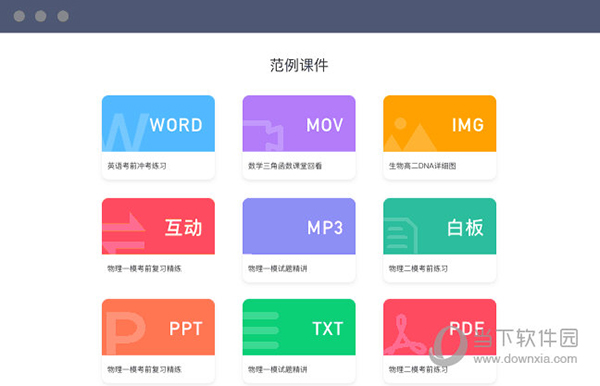
Task: Click the 互动 label on the red card
Action: [183, 228]
